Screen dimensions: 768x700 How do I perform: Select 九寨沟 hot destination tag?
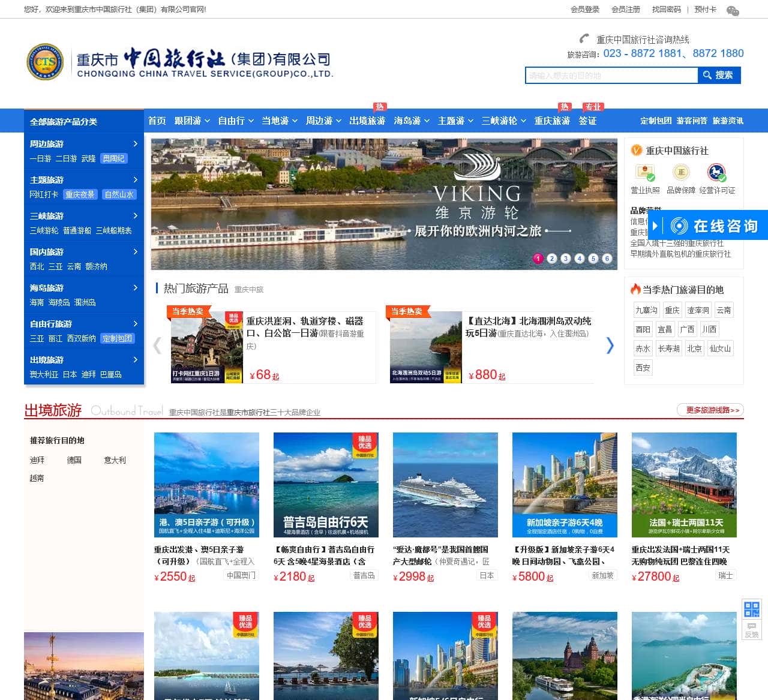pos(646,310)
